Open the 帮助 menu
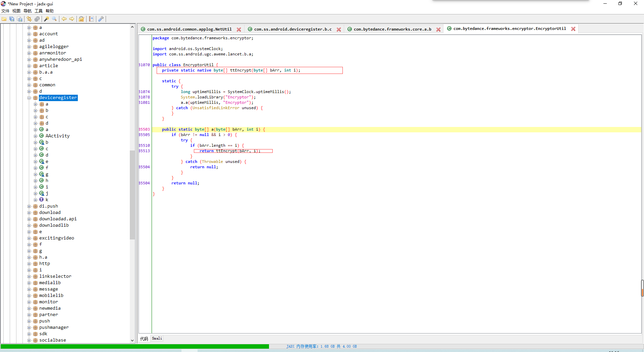Viewport: 644px width, 352px height. [x=50, y=11]
